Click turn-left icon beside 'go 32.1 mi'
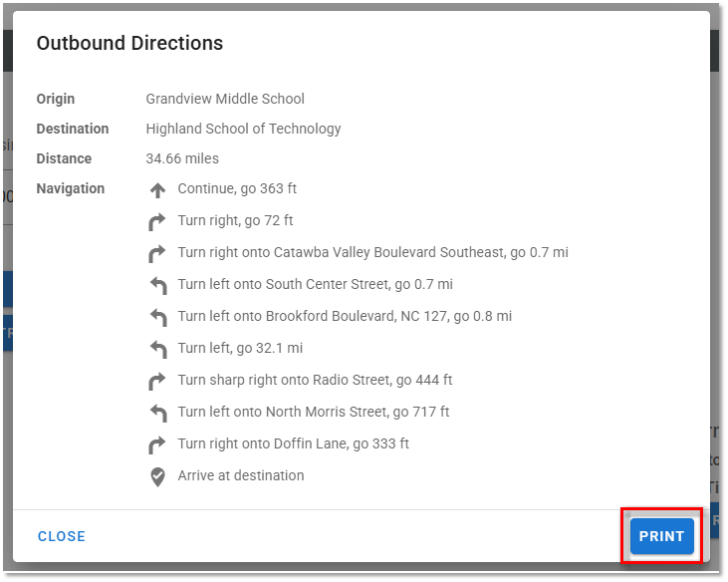Image resolution: width=728 pixels, height=582 pixels. (x=158, y=349)
